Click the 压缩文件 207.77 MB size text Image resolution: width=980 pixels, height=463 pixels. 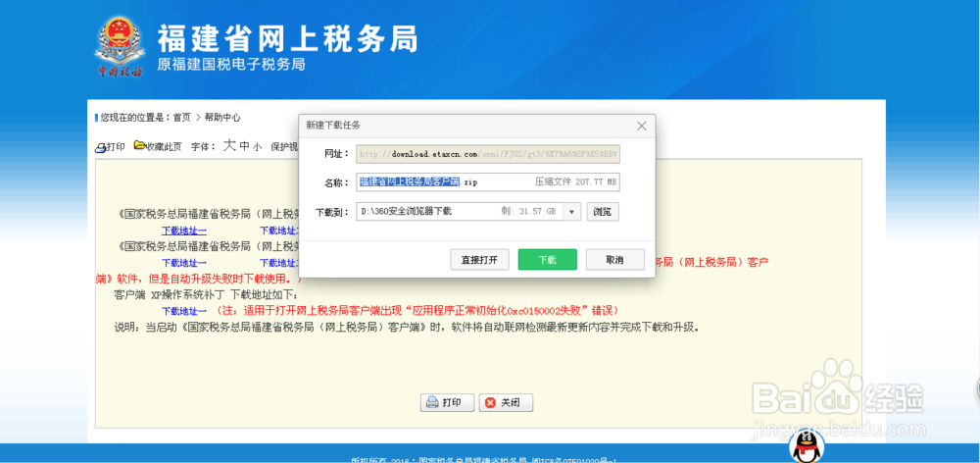575,182
